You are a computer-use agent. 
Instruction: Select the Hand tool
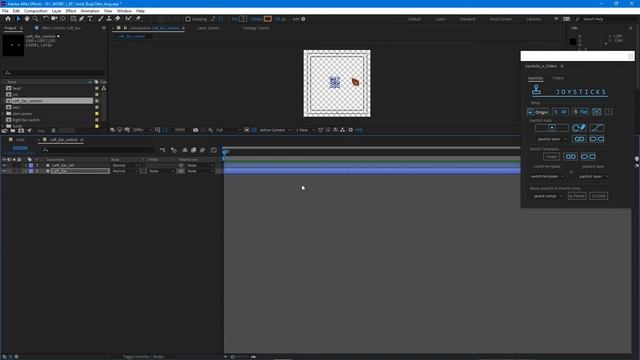coord(27,19)
